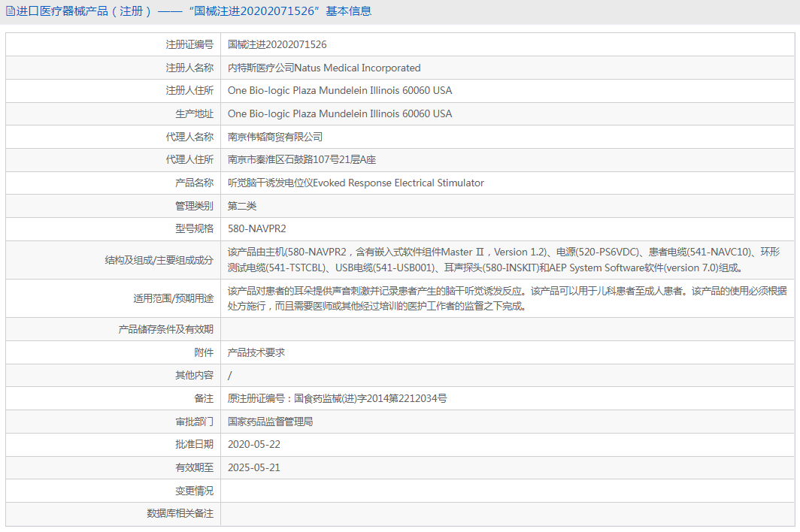Select the 管理类别 value 第二类
This screenshot has width=800, height=532.
242,205
